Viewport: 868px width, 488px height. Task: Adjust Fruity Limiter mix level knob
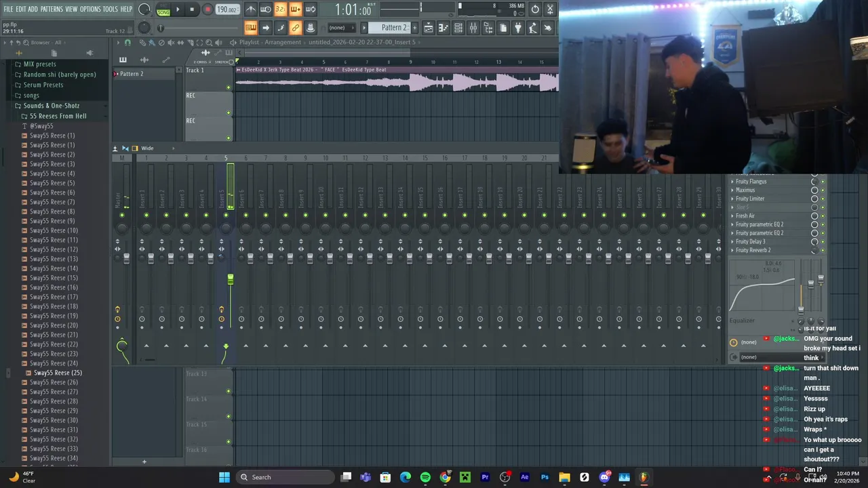coord(814,199)
